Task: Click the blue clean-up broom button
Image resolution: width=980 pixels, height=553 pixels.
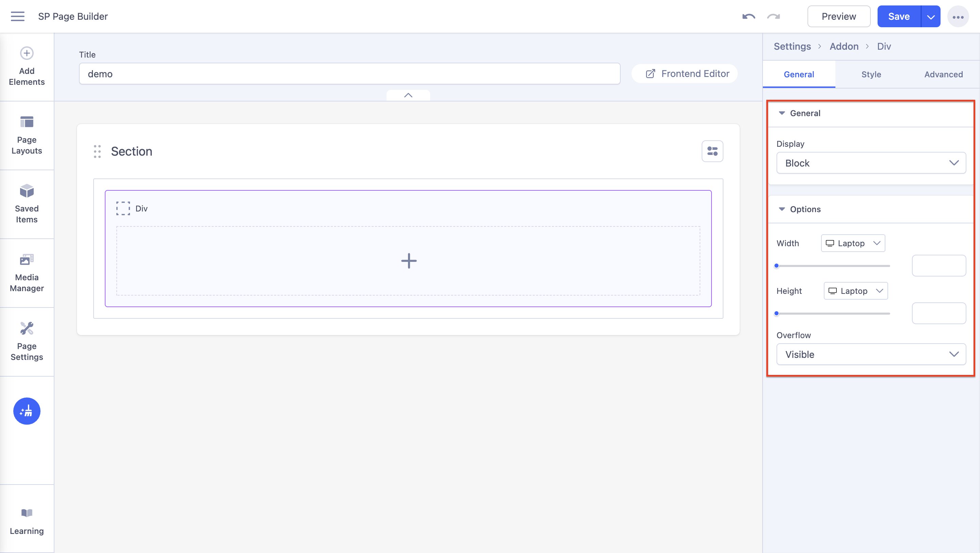Action: click(27, 411)
